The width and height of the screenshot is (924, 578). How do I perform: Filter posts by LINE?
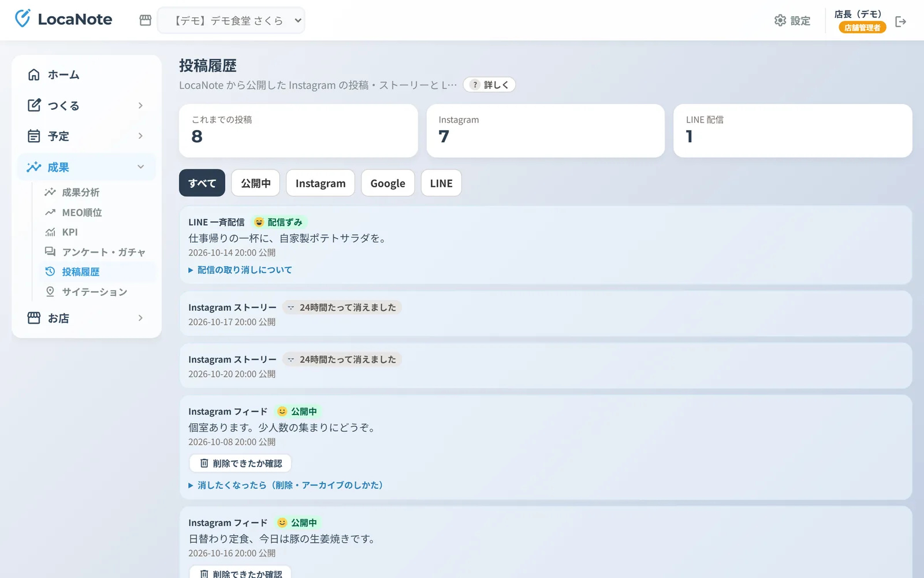pos(441,183)
